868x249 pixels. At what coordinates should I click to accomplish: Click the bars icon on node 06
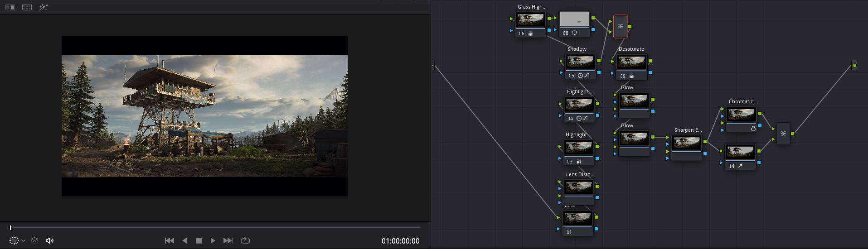point(530,34)
